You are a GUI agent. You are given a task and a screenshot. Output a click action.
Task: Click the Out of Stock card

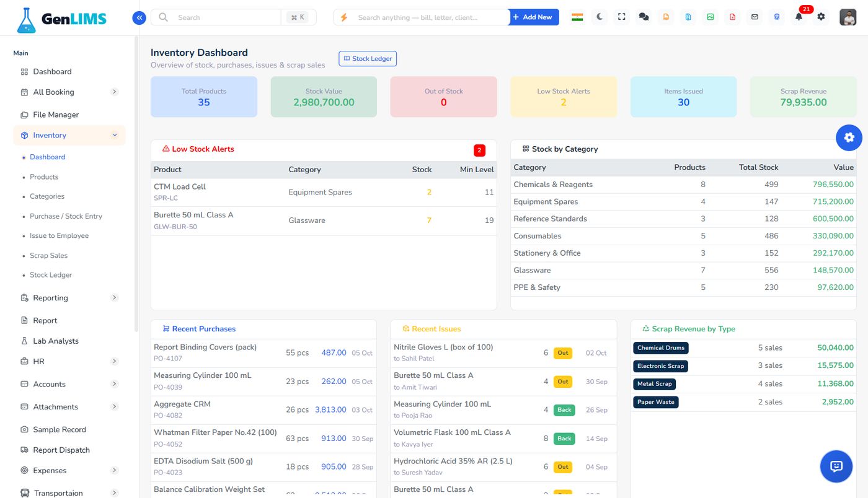click(443, 97)
